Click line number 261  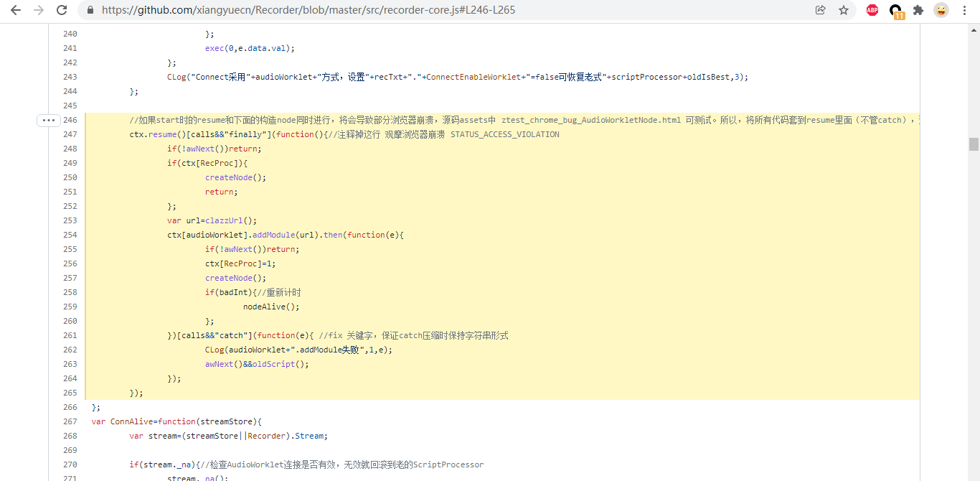70,335
